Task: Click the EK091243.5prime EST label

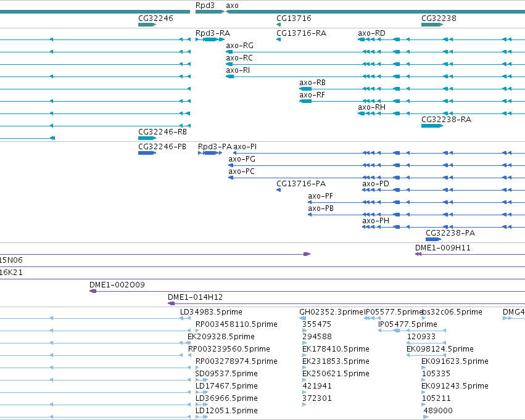Action: point(455,386)
